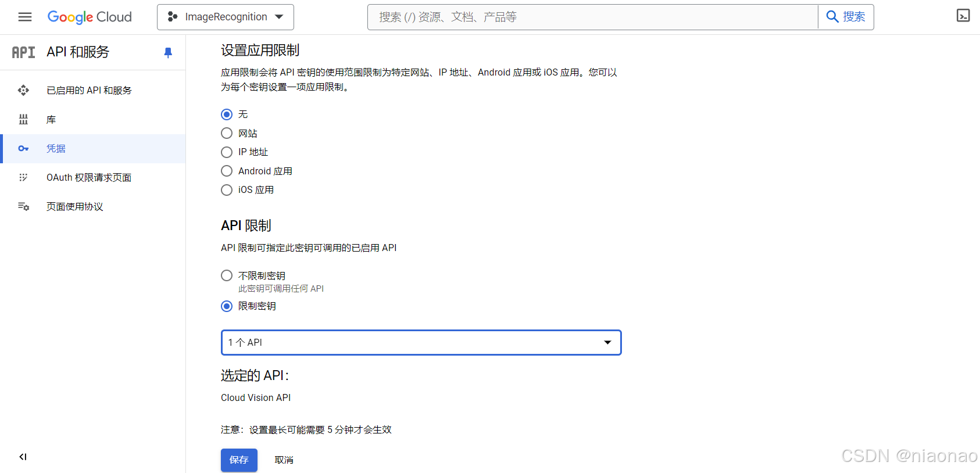This screenshot has height=473, width=980.
Task: Go to Google Cloud home logo
Action: point(90,17)
